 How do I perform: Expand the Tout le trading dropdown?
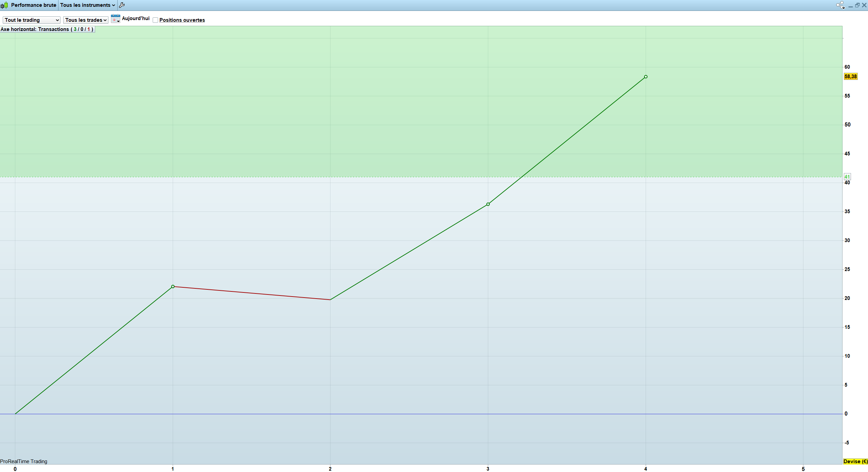pyautogui.click(x=32, y=20)
